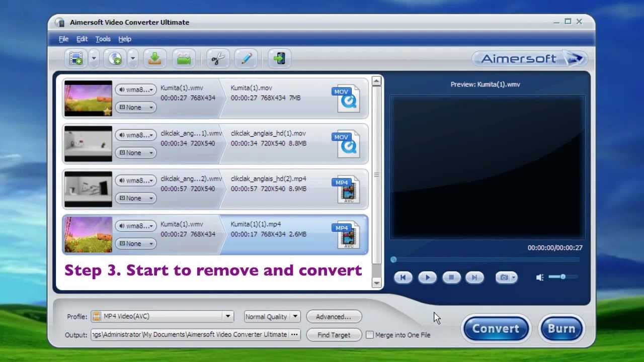Click the Convert button
The height and width of the screenshot is (362, 644).
[496, 328]
